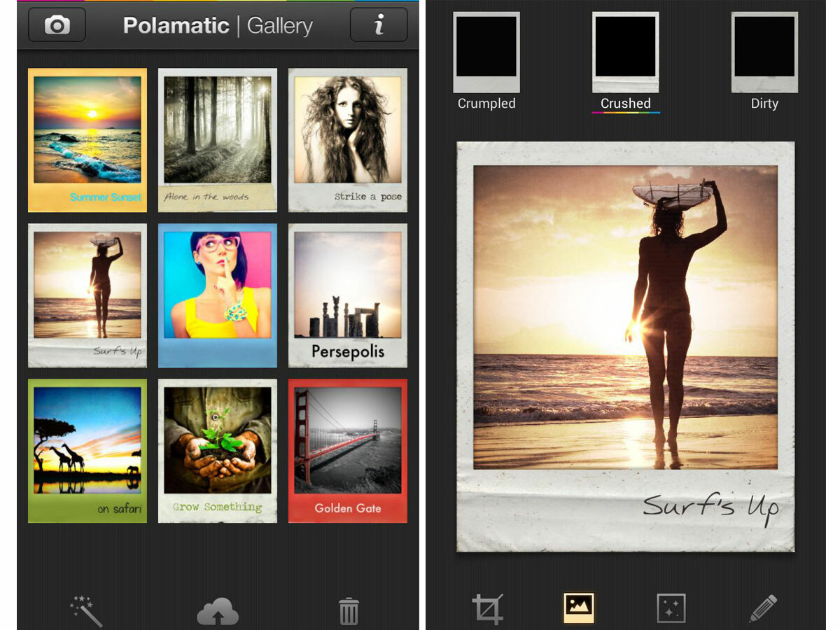The height and width of the screenshot is (630, 840).
Task: Select the Crushed frame label
Action: pyautogui.click(x=626, y=104)
